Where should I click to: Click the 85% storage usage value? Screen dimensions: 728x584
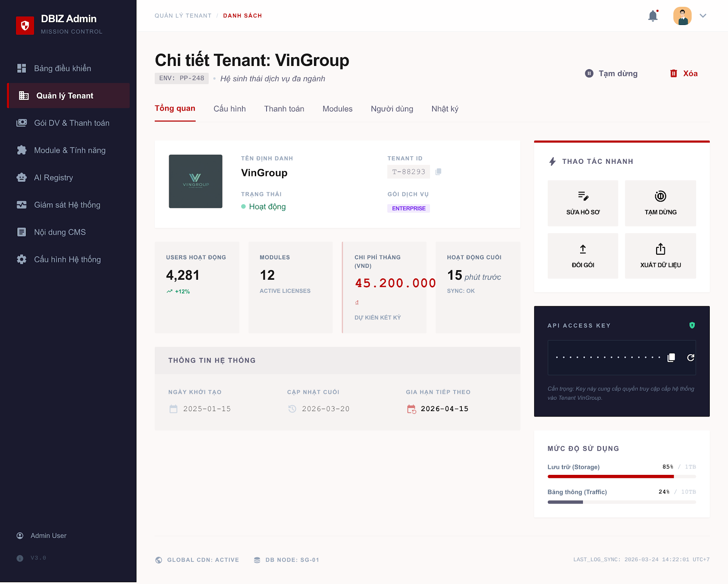coord(668,467)
